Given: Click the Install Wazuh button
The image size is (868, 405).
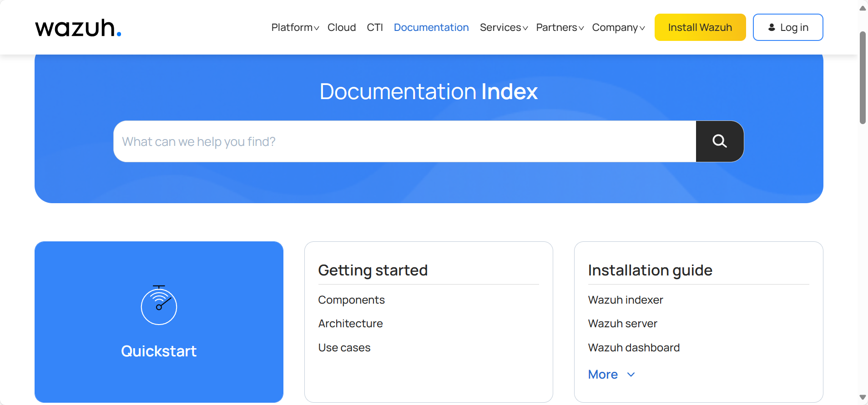Looking at the screenshot, I should coord(700,27).
